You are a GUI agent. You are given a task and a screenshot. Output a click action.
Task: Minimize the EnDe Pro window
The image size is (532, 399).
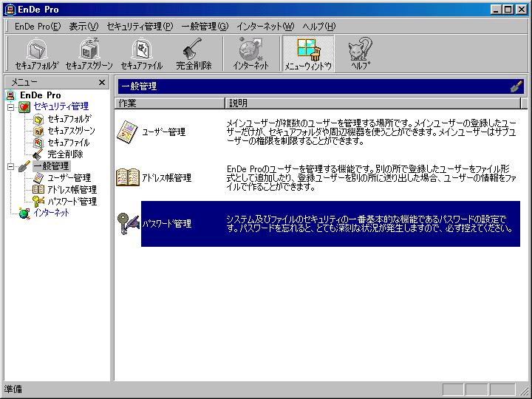pyautogui.click(x=496, y=10)
